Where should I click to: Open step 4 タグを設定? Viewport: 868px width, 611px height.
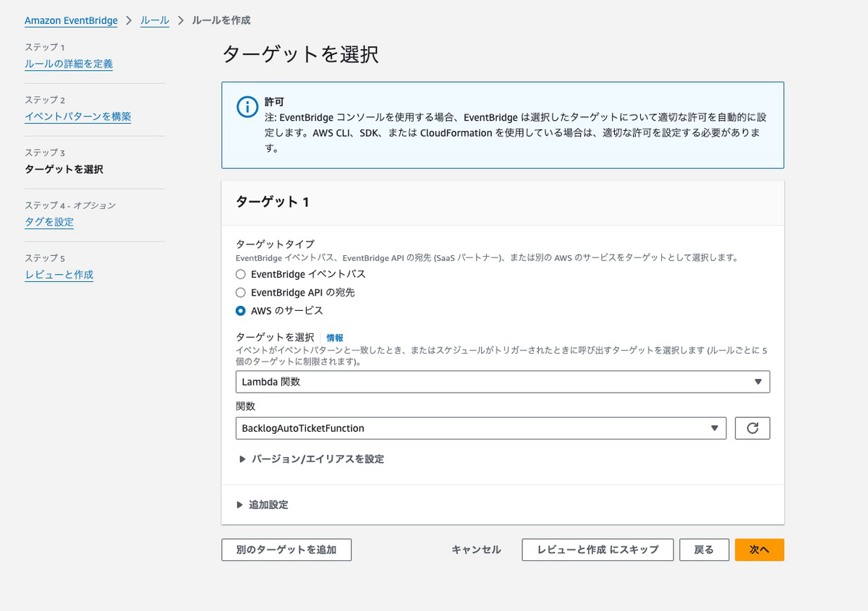tap(49, 222)
